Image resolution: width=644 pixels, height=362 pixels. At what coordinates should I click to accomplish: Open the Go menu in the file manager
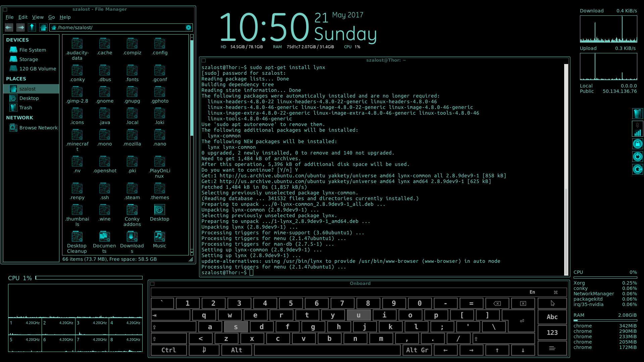tap(51, 17)
